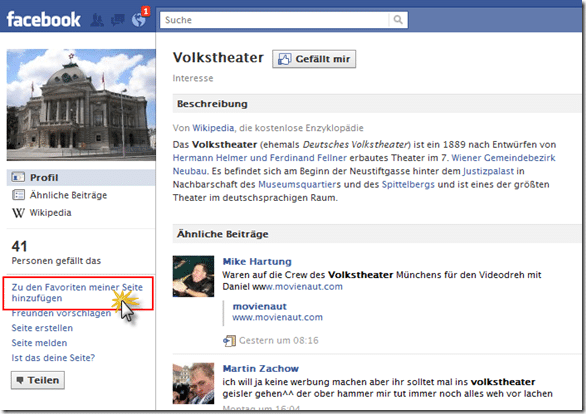Click inside the Suche search field

click(x=275, y=20)
